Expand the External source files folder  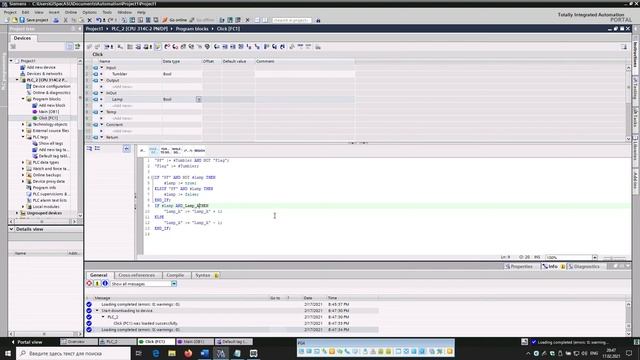click(23, 131)
